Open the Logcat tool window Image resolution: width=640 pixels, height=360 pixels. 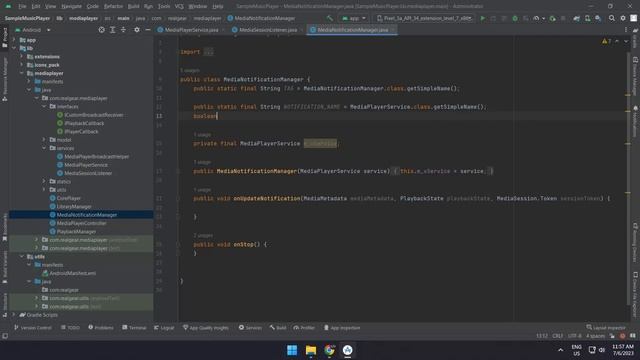164,327
